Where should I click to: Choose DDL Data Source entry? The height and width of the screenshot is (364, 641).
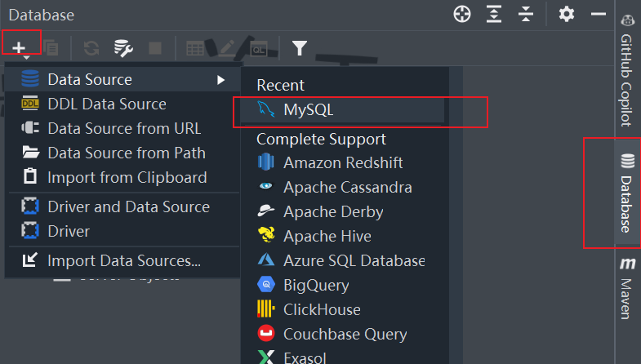click(122, 104)
